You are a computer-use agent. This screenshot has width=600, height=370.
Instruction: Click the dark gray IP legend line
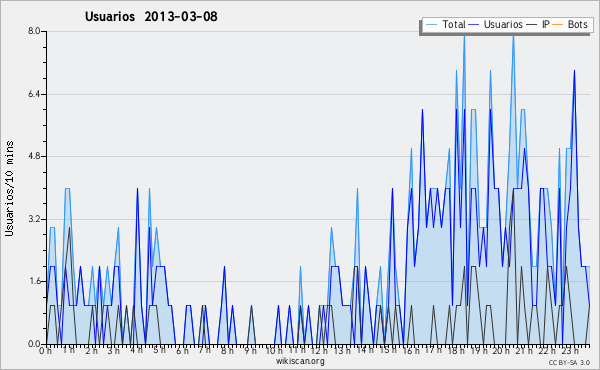click(x=532, y=25)
